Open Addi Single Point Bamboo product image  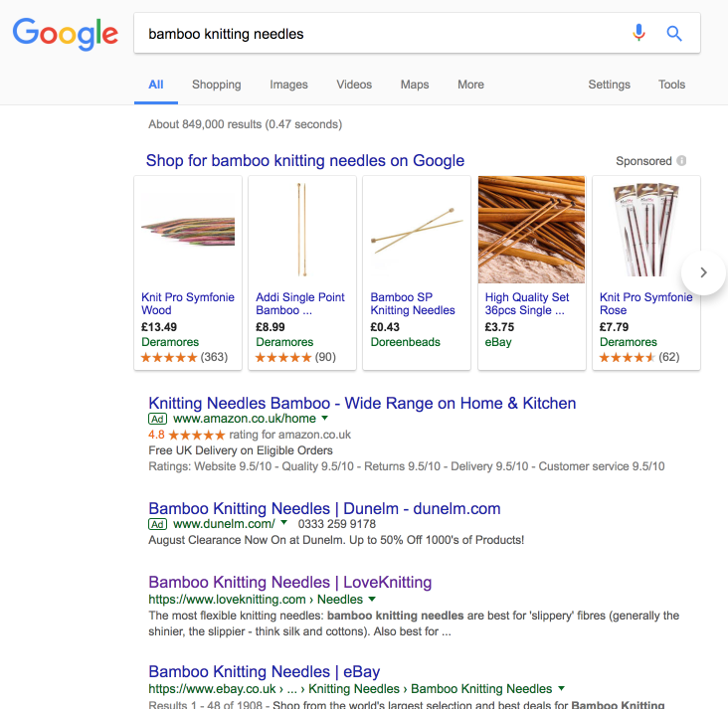(302, 230)
